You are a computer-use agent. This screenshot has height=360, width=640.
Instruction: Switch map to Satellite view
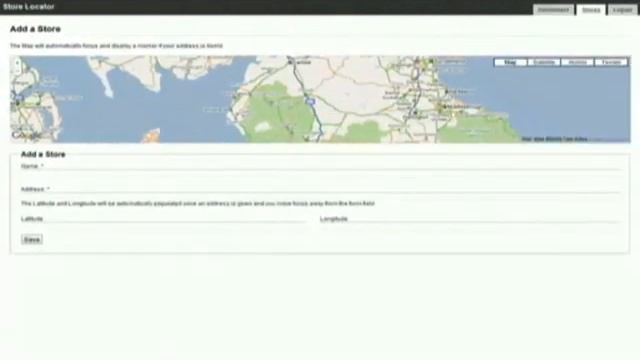pos(544,62)
